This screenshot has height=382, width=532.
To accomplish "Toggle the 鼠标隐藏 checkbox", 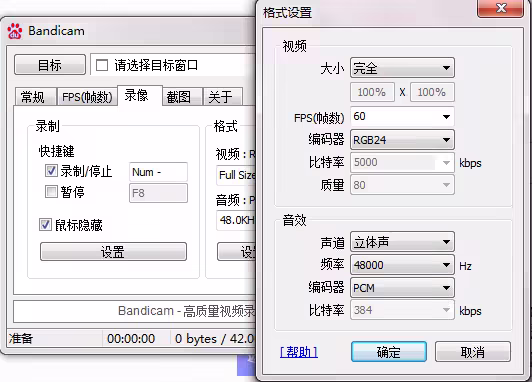I will 45,225.
